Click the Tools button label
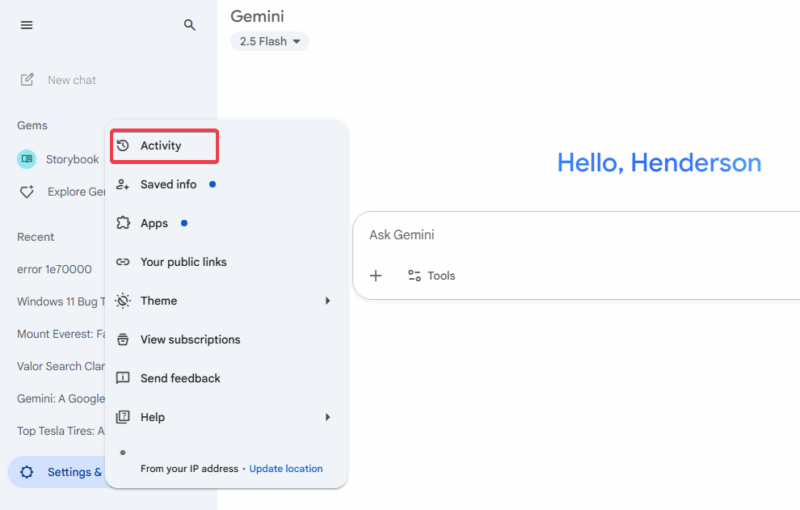Image resolution: width=800 pixels, height=510 pixels. click(x=441, y=276)
